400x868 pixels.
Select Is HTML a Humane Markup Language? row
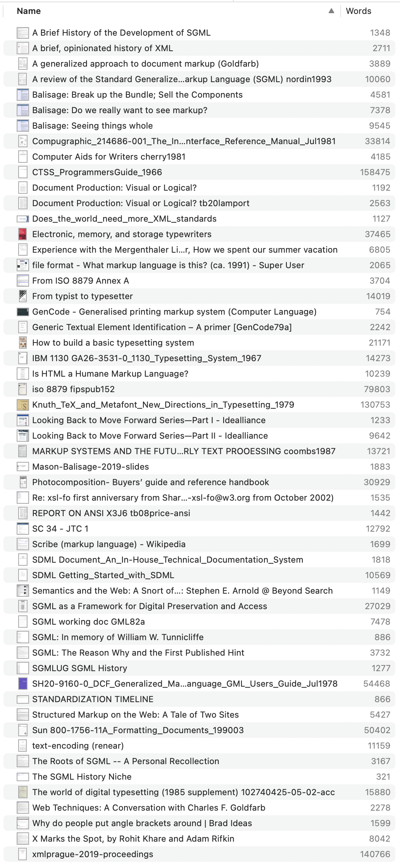110,374
